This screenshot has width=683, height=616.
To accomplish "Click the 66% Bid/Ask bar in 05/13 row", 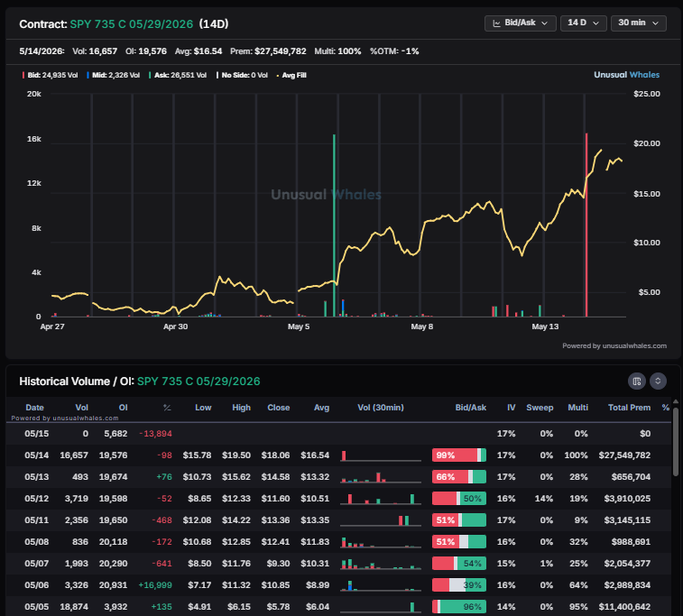I will click(x=459, y=477).
